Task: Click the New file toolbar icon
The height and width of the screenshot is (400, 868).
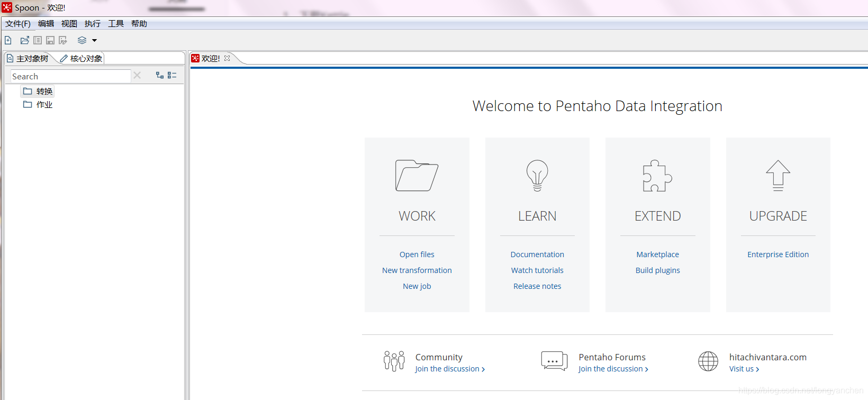Action: tap(8, 40)
